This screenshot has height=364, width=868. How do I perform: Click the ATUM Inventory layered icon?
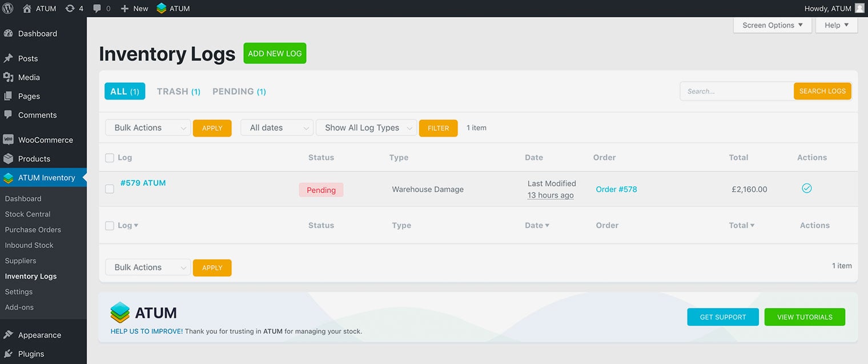point(8,178)
